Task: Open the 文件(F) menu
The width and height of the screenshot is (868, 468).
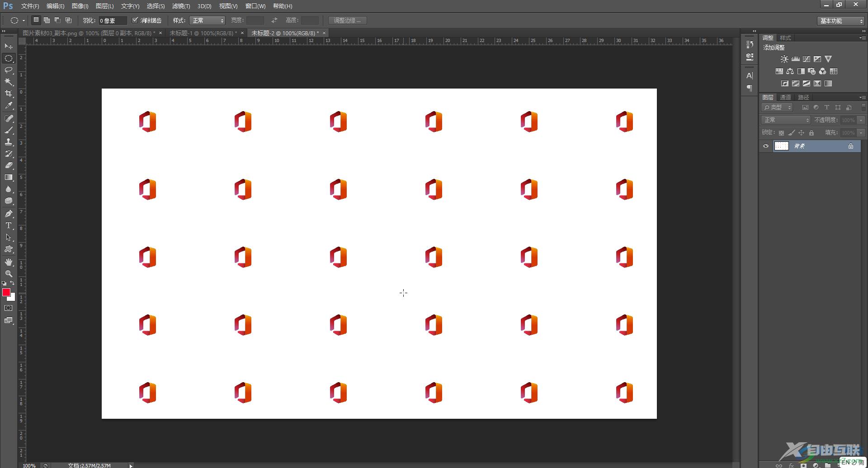Action: [x=30, y=6]
